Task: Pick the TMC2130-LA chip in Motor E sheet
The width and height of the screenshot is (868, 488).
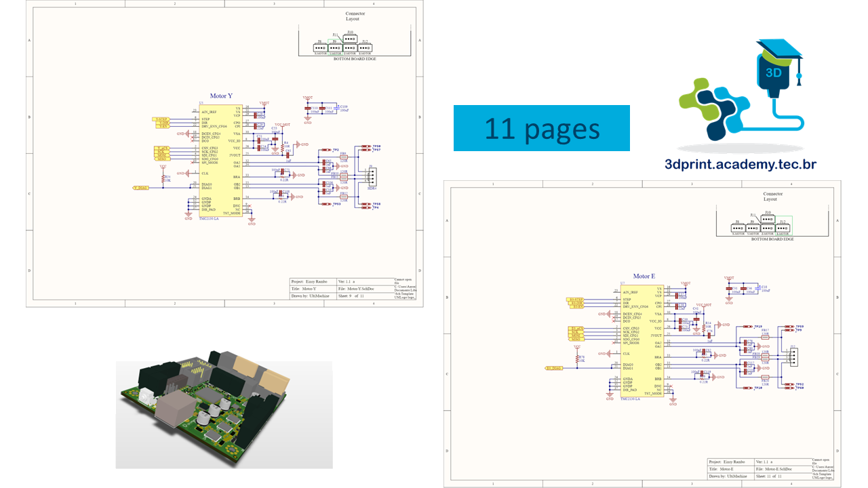Action: coord(643,342)
